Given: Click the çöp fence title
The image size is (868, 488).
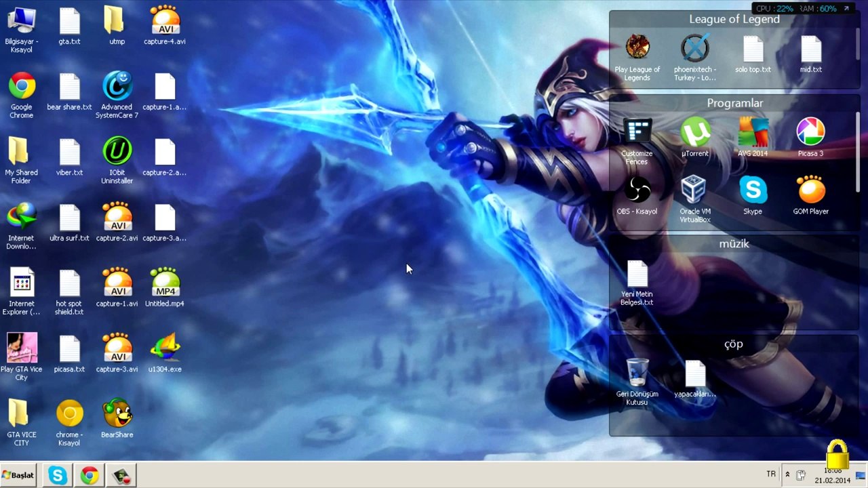Looking at the screenshot, I should (734, 344).
